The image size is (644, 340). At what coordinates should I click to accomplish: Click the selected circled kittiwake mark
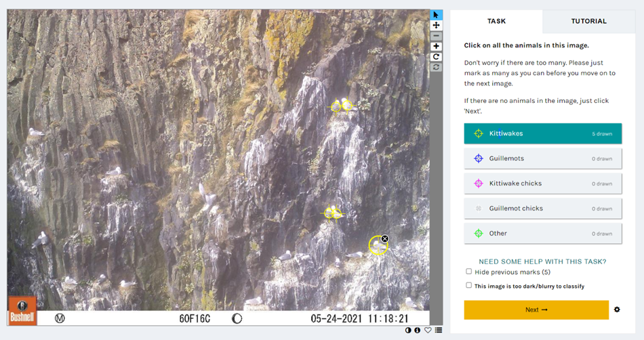coord(378,246)
